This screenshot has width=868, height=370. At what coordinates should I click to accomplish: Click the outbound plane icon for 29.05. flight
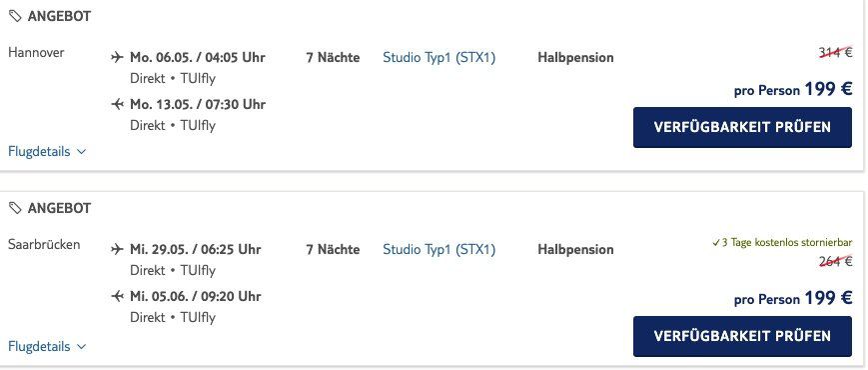117,249
